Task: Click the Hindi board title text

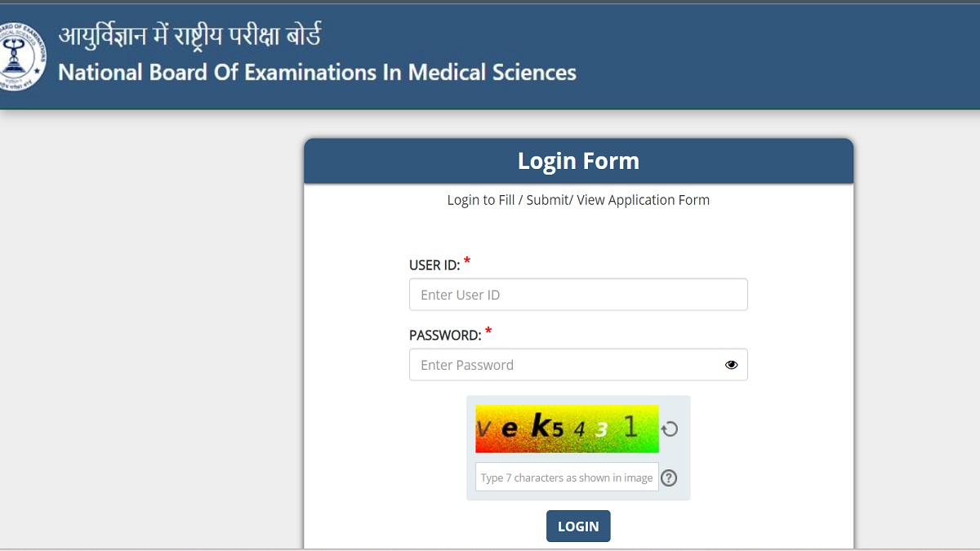Action: click(x=189, y=36)
